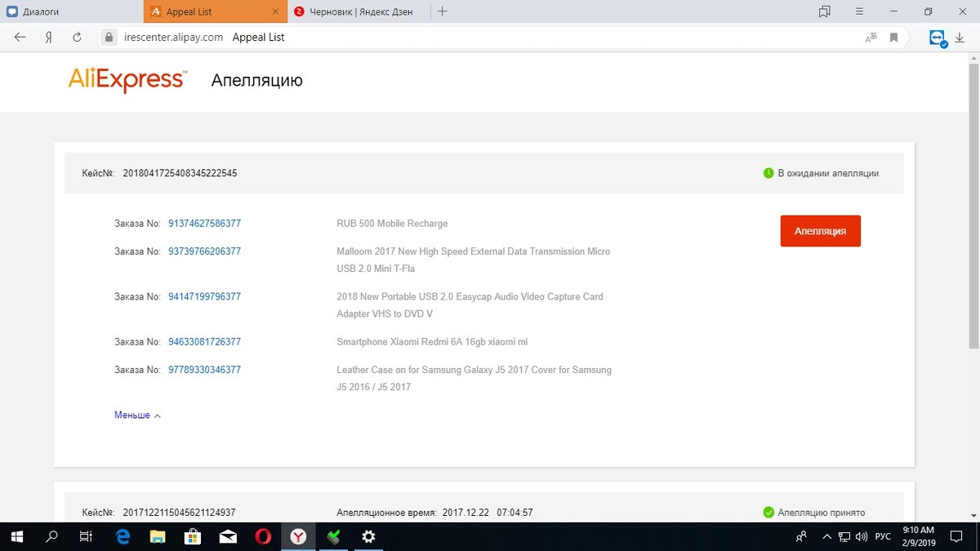Image resolution: width=980 pixels, height=551 pixels.
Task: Click Leather Case for Samsung Galaxy J5 text
Action: tap(474, 379)
